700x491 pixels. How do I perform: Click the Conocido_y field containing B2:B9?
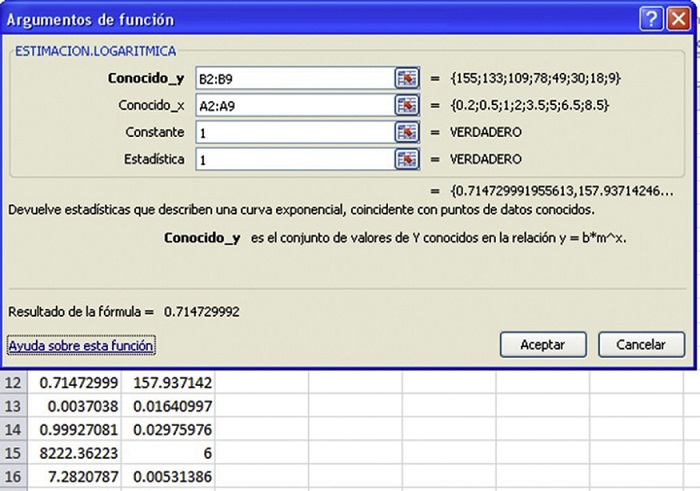[x=293, y=78]
